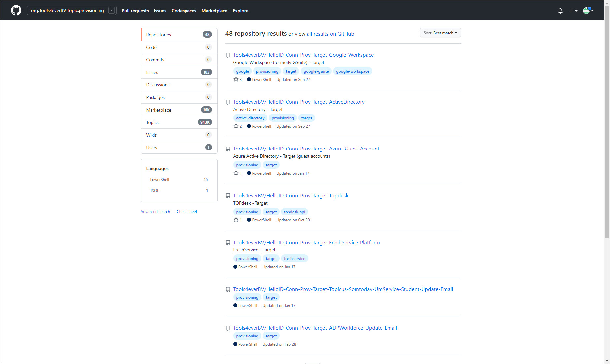Click repo icon beside Topicus-Somtoday result
This screenshot has width=610, height=364.
coord(228,289)
